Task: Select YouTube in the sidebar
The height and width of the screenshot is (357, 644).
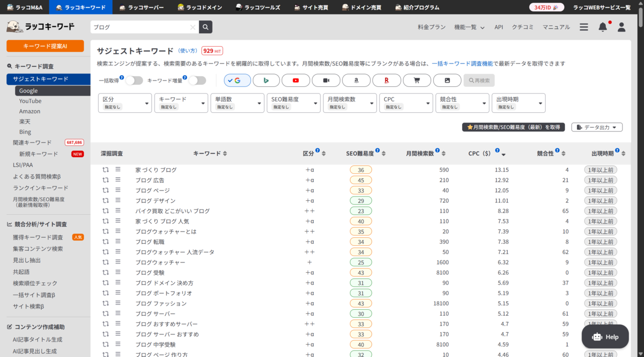Action: tap(30, 101)
